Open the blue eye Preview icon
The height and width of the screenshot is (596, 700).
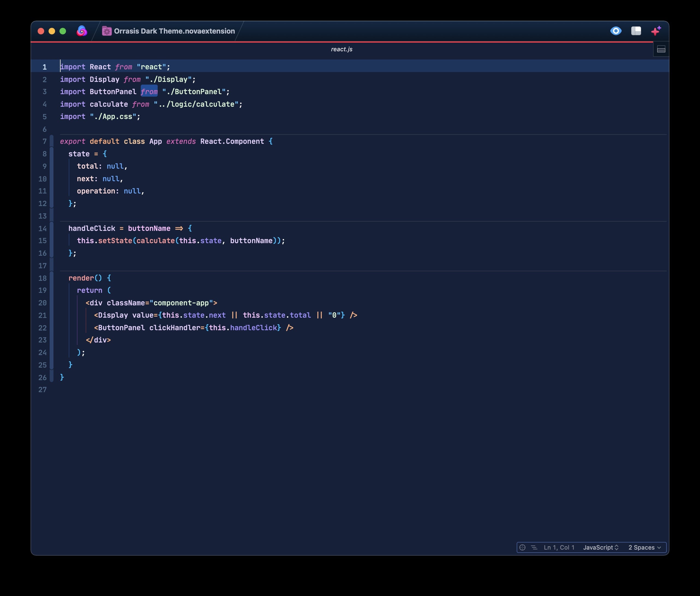tap(616, 31)
